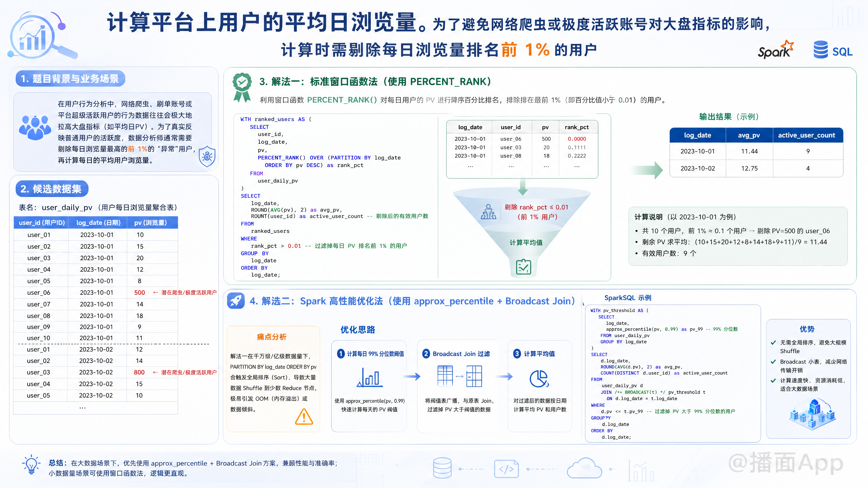The width and height of the screenshot is (868, 488).
Task: Click the number 3 circle badge
Action: 517,354
